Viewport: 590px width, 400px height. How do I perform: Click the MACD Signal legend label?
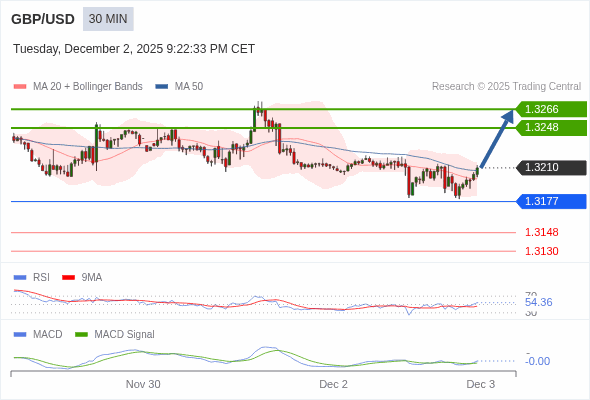coord(125,335)
